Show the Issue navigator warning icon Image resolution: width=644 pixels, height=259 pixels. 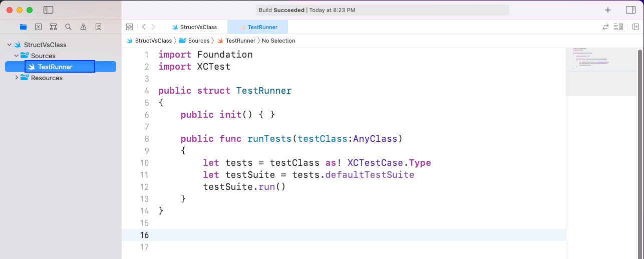(x=83, y=27)
